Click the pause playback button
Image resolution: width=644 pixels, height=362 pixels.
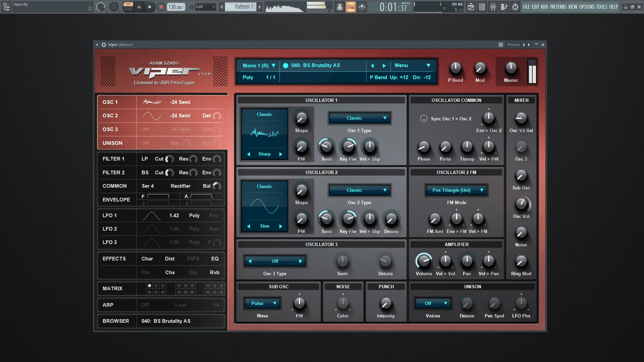(x=139, y=7)
